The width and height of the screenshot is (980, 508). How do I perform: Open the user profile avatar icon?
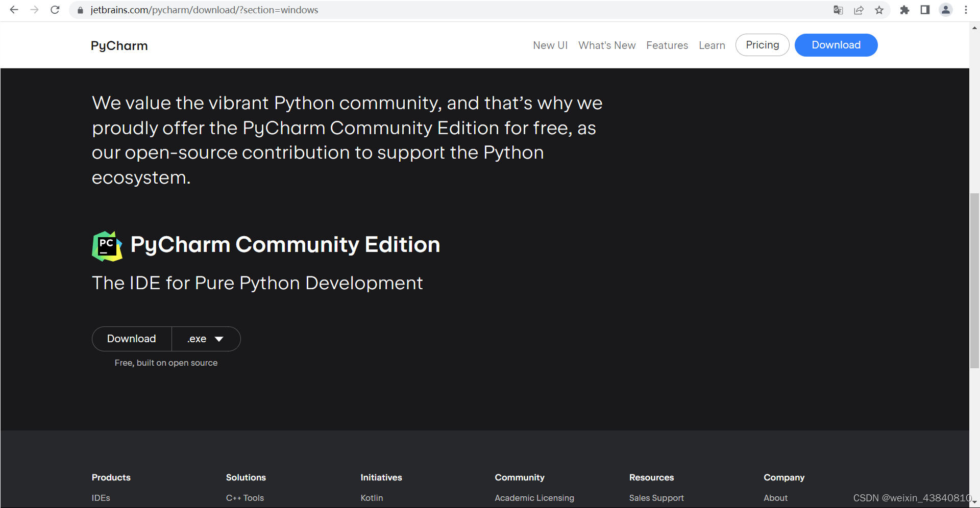pos(946,10)
